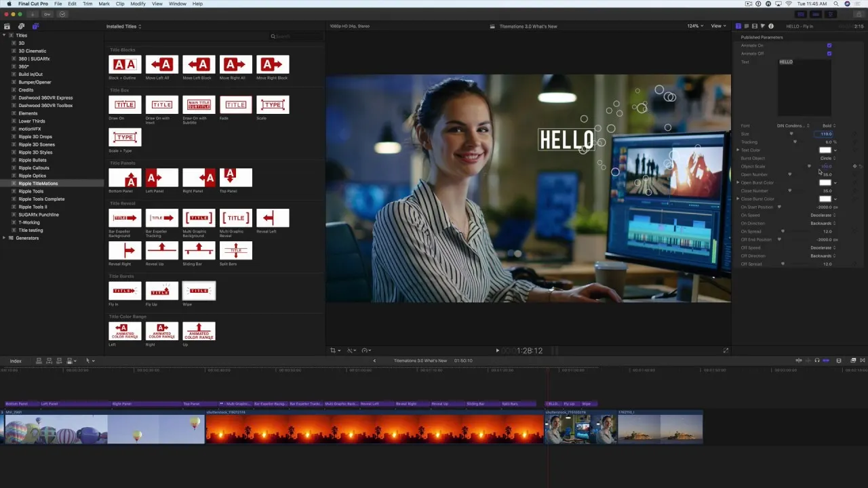Open the crop and transform tool menu
This screenshot has width=868, height=488.
(x=334, y=350)
